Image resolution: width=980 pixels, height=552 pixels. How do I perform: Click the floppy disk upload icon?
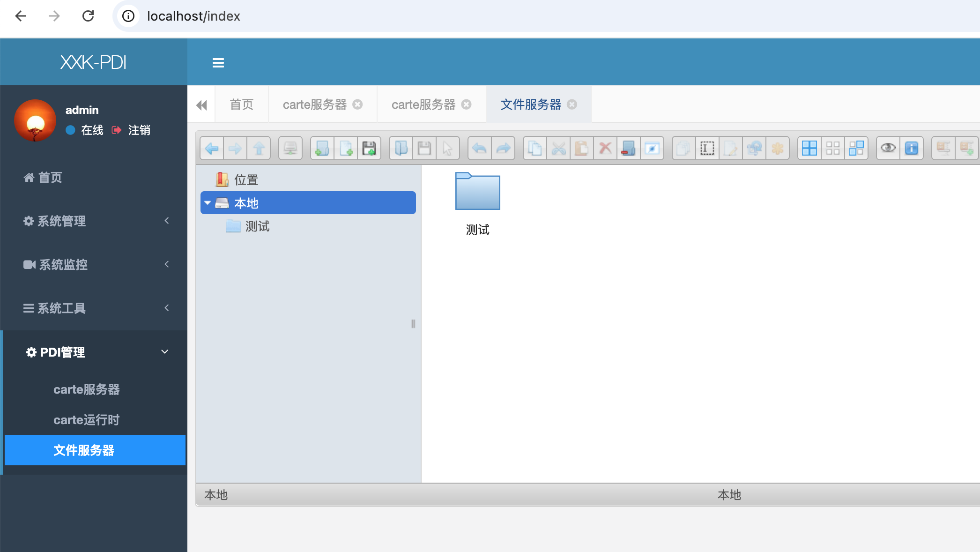coord(369,149)
